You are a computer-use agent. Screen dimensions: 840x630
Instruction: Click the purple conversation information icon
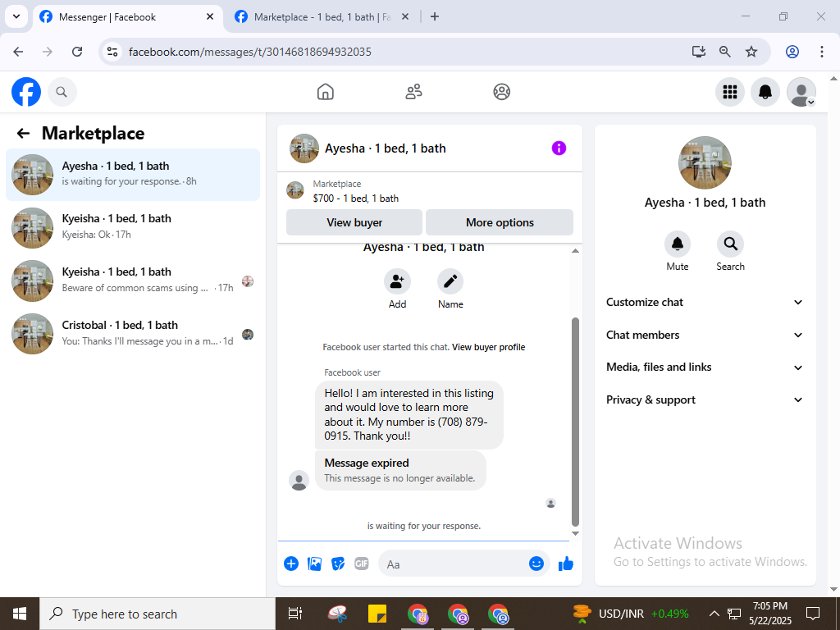click(559, 148)
